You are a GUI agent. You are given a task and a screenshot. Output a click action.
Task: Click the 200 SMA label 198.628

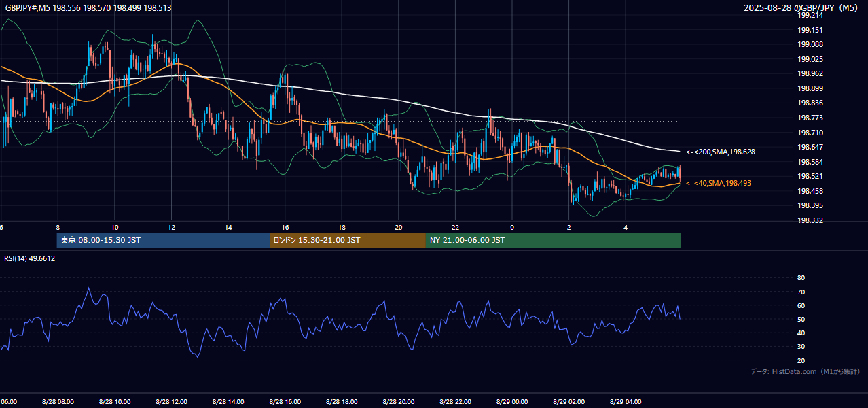[720, 152]
